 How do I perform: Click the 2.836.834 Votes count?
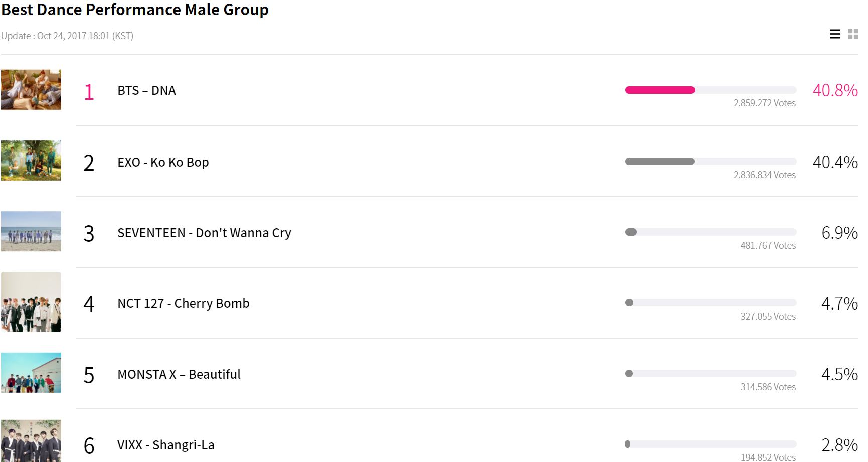[x=764, y=175]
